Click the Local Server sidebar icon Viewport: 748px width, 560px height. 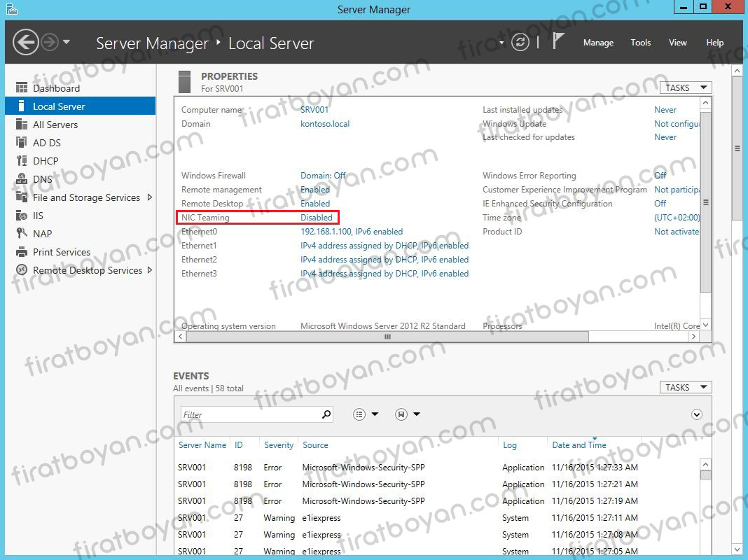pos(22,106)
